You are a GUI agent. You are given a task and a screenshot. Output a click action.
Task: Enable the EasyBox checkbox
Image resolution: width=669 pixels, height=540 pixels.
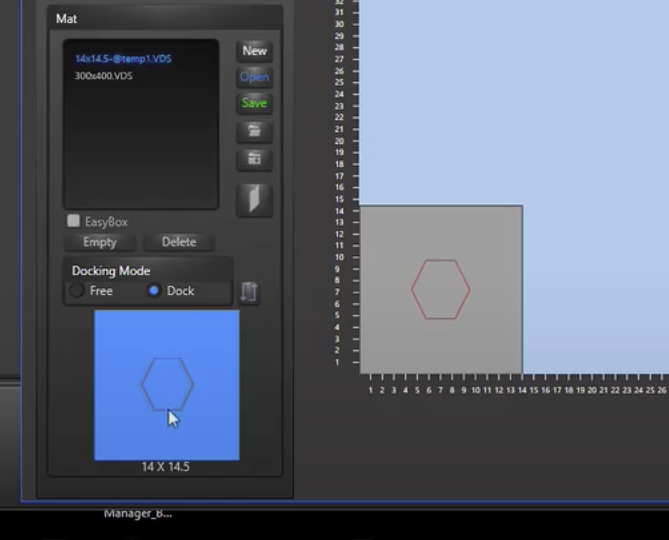click(x=73, y=221)
